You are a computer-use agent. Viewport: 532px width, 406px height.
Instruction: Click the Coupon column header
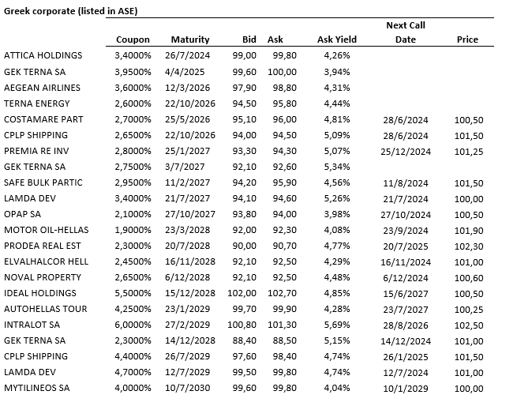133,39
